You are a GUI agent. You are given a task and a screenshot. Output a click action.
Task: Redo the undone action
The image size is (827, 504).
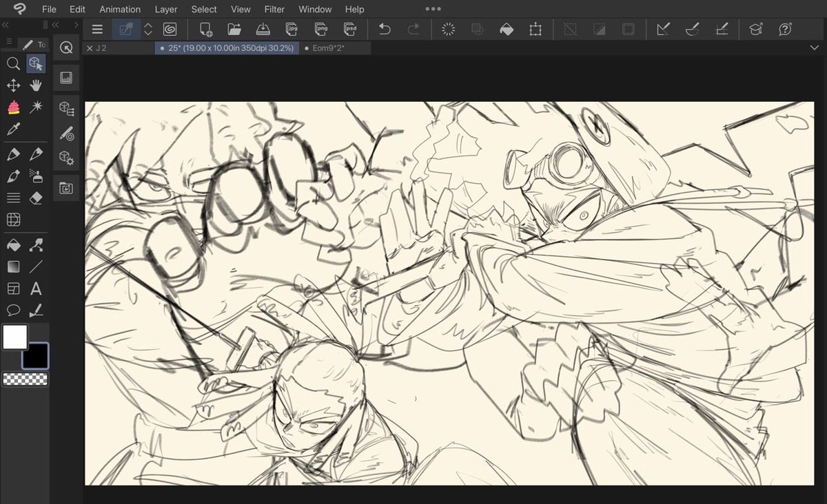point(413,30)
